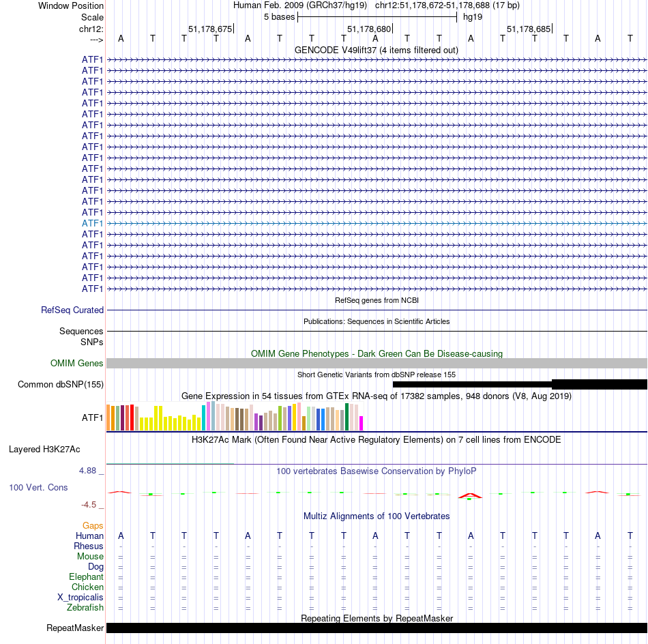Viewport: 648px width, 644px height.
Task: Click the tall red PhyloP conservation peak
Action: click(470, 495)
